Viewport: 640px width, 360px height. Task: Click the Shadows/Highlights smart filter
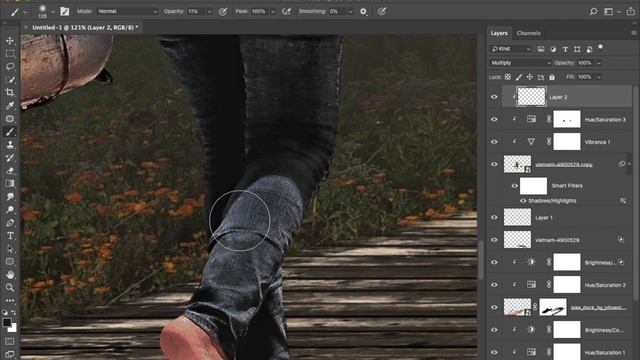click(x=552, y=201)
